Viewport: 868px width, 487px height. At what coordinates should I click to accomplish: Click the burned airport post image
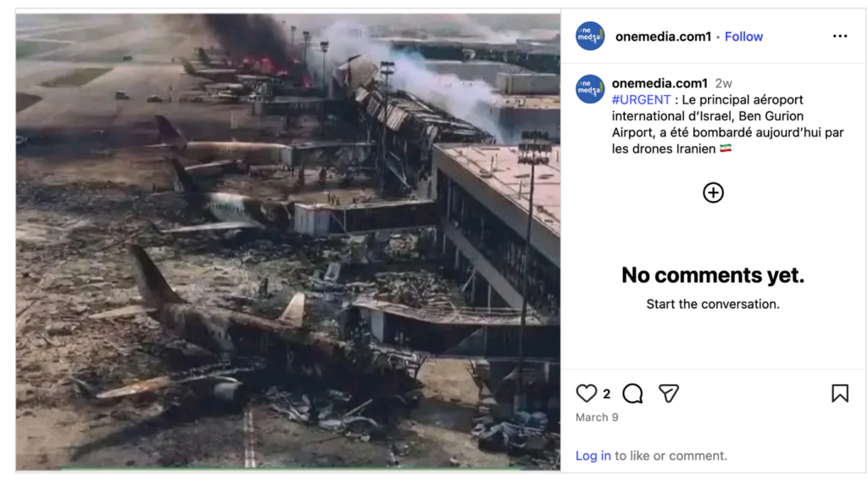click(288, 242)
